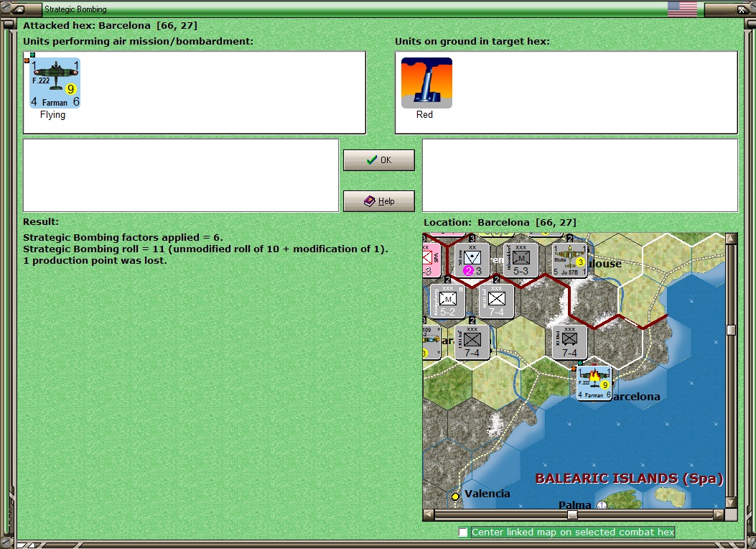Select the LXII Inf 7-4 corps counter
This screenshot has height=549, width=756.
pyautogui.click(x=472, y=342)
